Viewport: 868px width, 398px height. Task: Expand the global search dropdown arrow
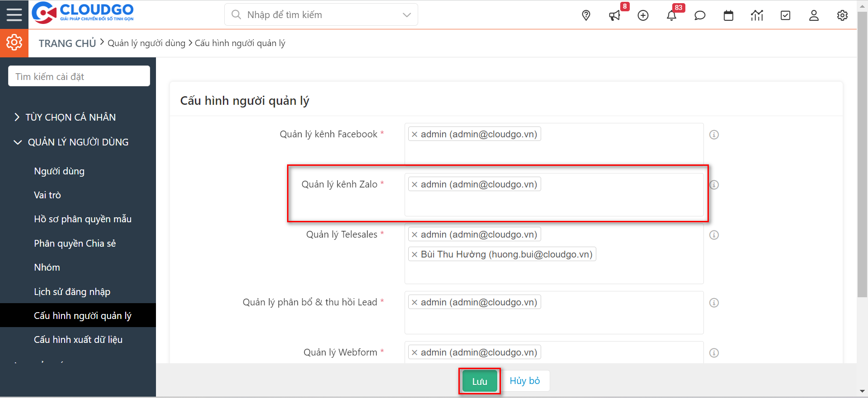[x=406, y=15]
